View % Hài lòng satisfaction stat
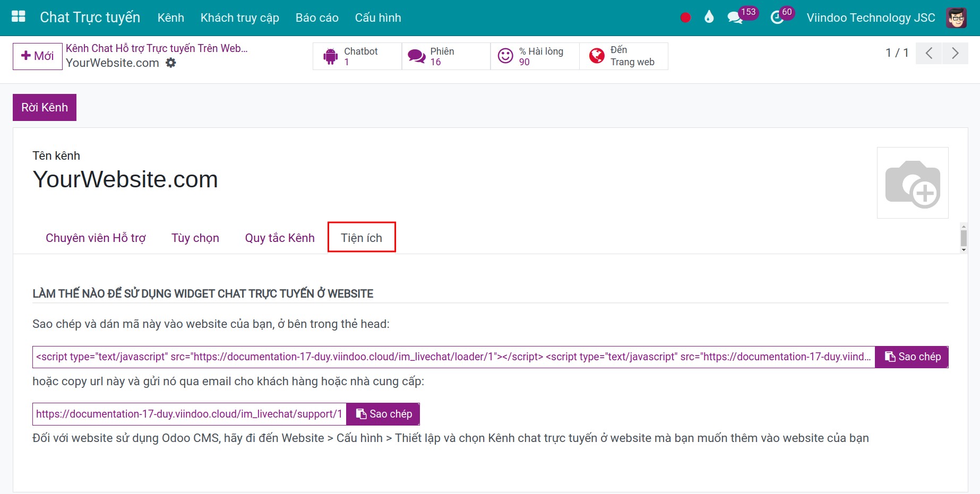This screenshot has height=494, width=980. pos(534,56)
